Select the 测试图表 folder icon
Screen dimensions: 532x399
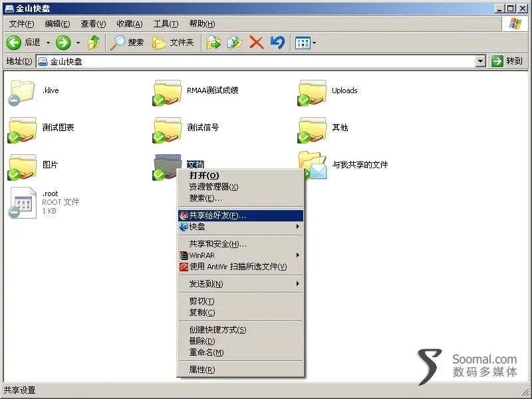[x=21, y=130]
